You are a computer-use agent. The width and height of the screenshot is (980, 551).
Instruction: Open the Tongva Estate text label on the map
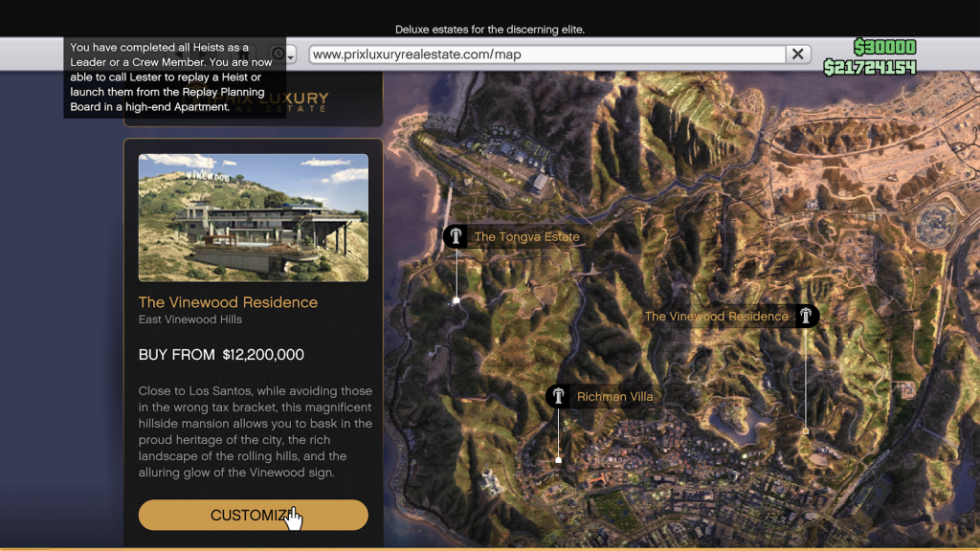tap(526, 236)
